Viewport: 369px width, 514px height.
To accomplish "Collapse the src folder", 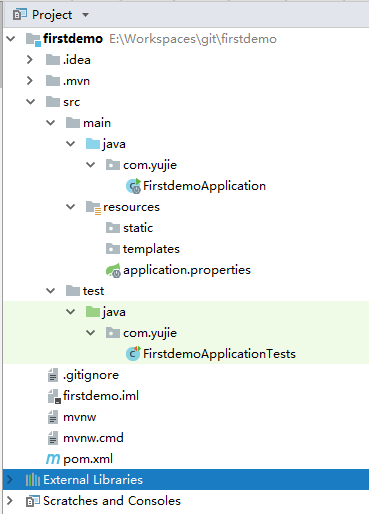I will (x=30, y=102).
